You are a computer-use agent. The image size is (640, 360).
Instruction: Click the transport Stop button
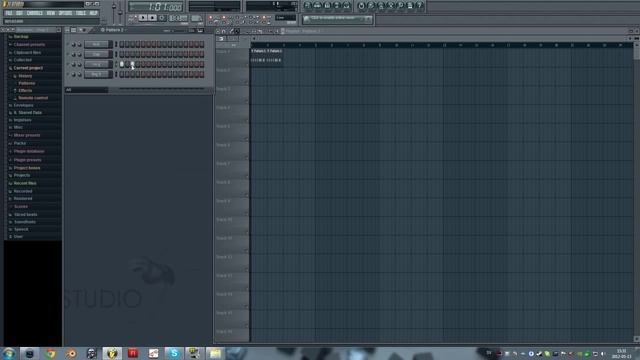(152, 18)
